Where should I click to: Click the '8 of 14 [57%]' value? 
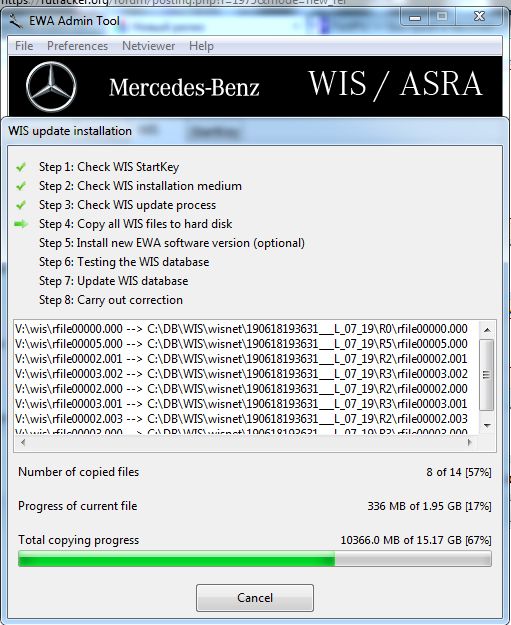459,472
